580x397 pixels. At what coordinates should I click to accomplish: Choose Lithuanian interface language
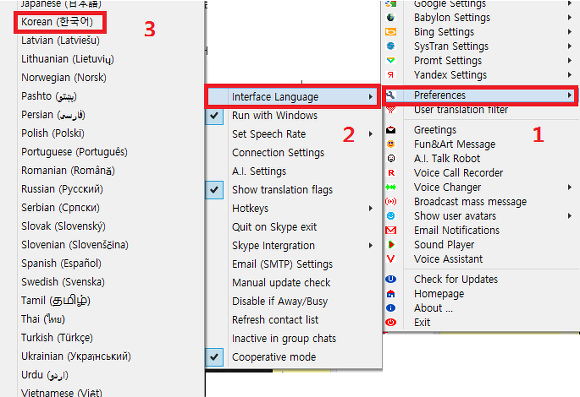[68, 59]
